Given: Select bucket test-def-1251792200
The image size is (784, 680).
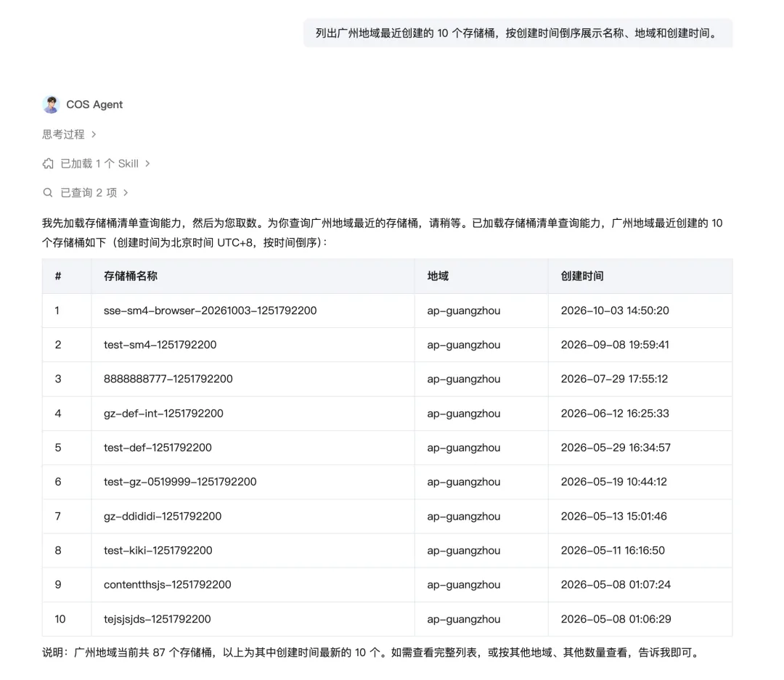Looking at the screenshot, I should point(158,448).
